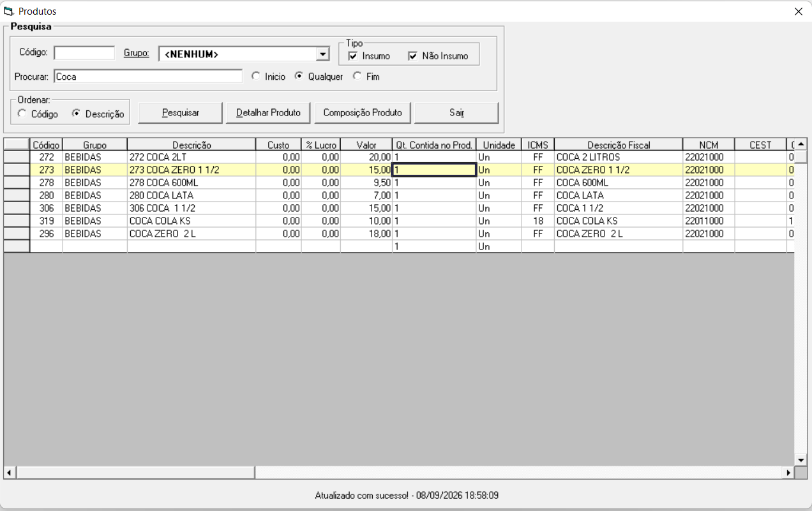This screenshot has width=812, height=511.
Task: Select the Fim search option
Action: pyautogui.click(x=357, y=76)
